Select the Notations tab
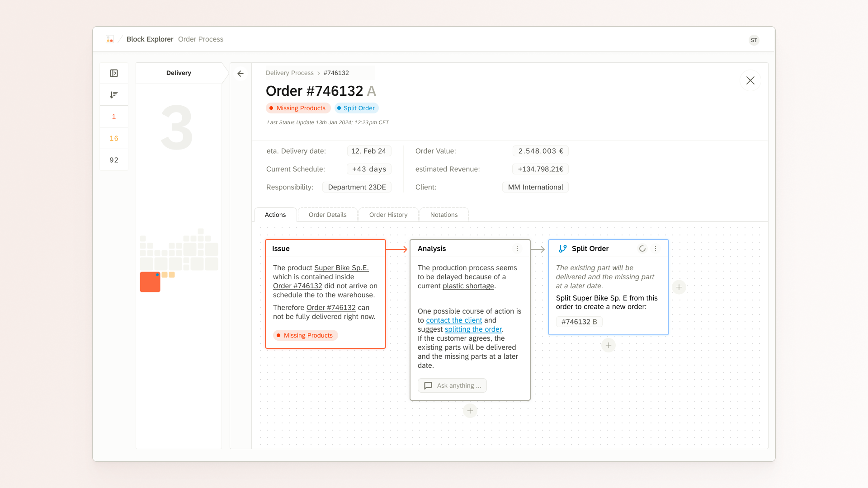Screen dimensions: 868x488 click(x=443, y=215)
